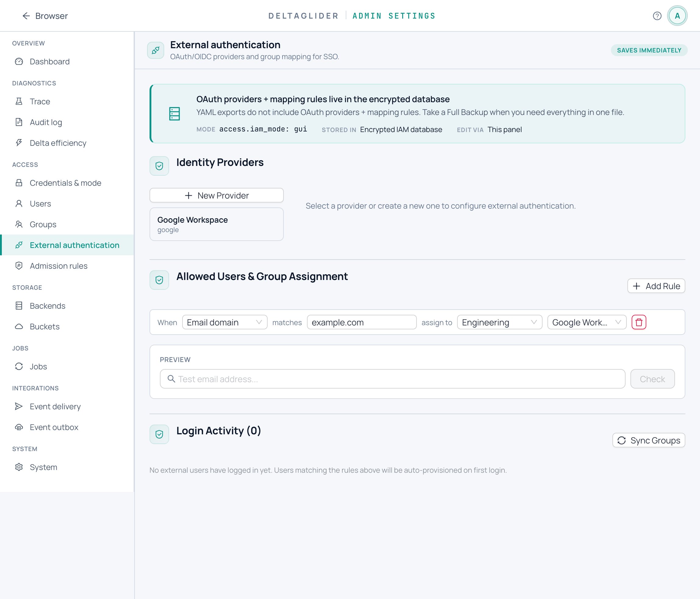Click the External authentication header plug icon

(155, 50)
